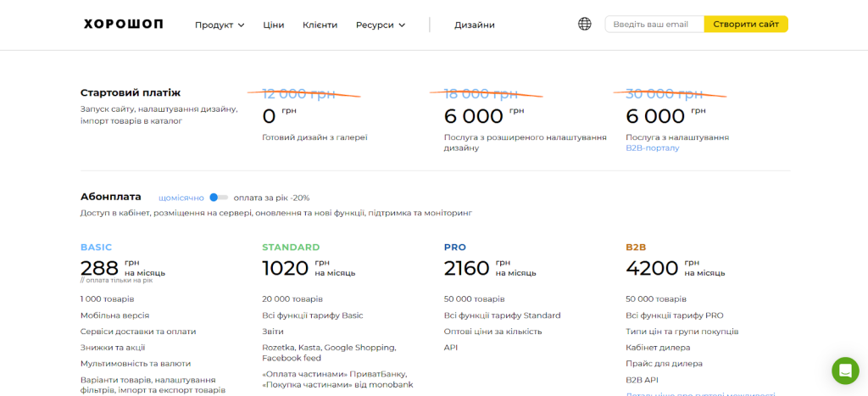
Task: Click the Хорошоп logo
Action: pyautogui.click(x=123, y=25)
